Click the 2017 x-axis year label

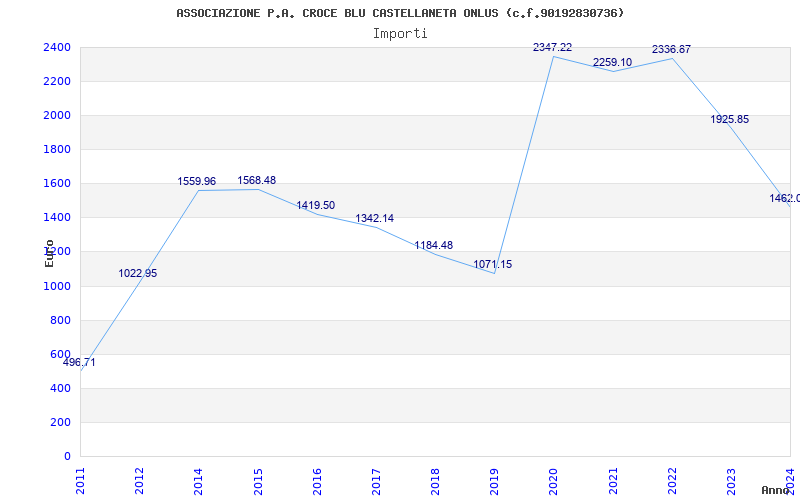click(x=377, y=481)
